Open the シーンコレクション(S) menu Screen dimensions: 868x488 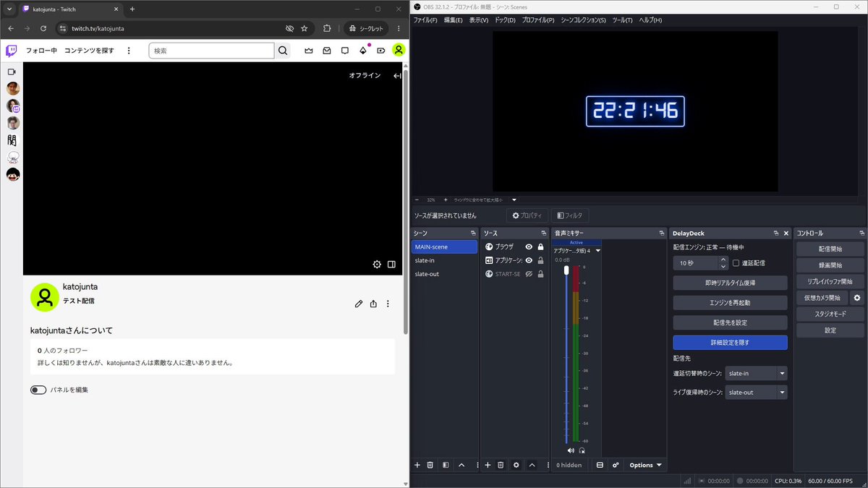point(583,20)
